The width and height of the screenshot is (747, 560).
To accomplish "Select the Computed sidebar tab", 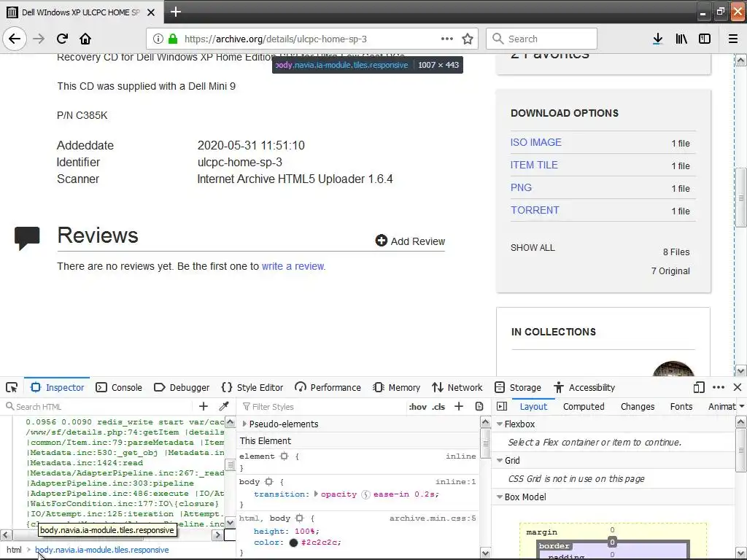I will click(584, 406).
